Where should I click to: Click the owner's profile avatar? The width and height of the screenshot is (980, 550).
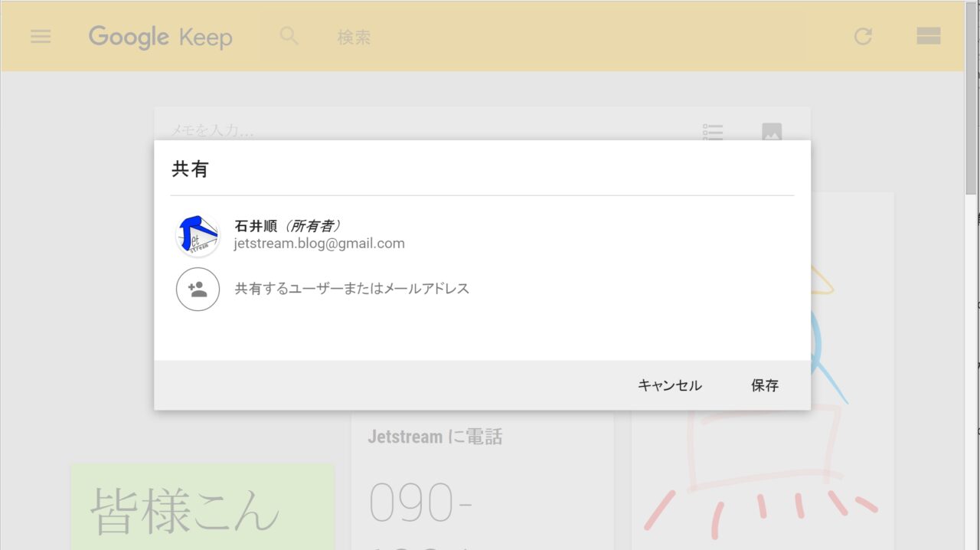[x=198, y=235]
